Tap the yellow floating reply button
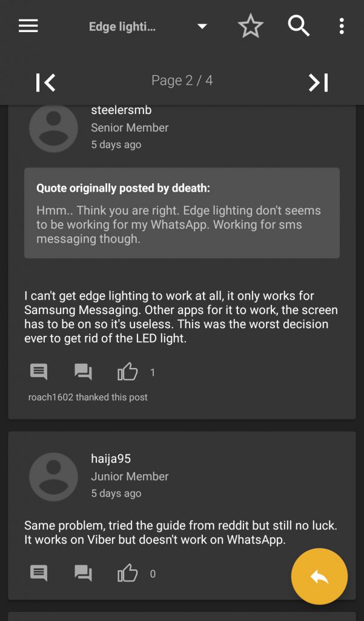The width and height of the screenshot is (364, 621). click(319, 577)
